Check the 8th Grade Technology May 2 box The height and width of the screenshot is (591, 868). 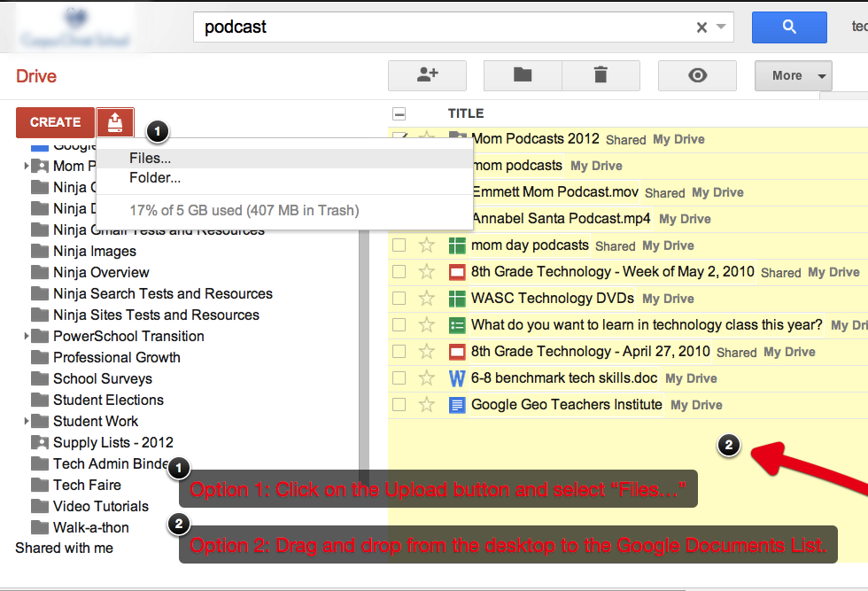(399, 272)
